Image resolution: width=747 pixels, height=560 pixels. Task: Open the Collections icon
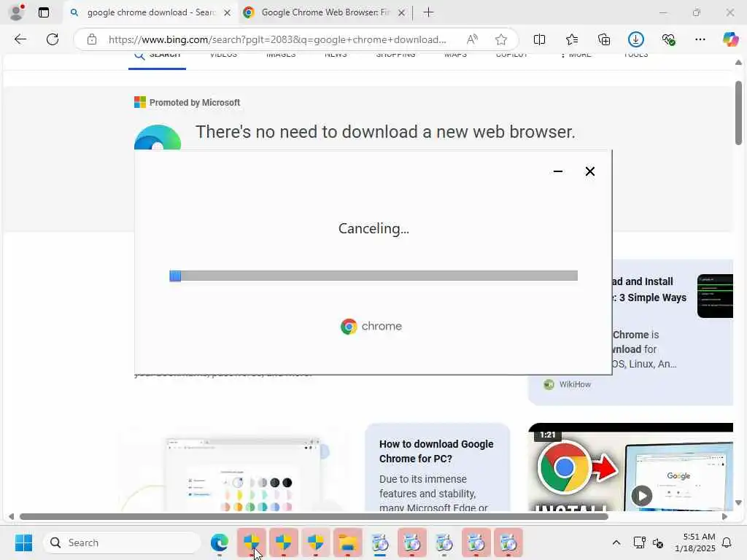pos(603,39)
